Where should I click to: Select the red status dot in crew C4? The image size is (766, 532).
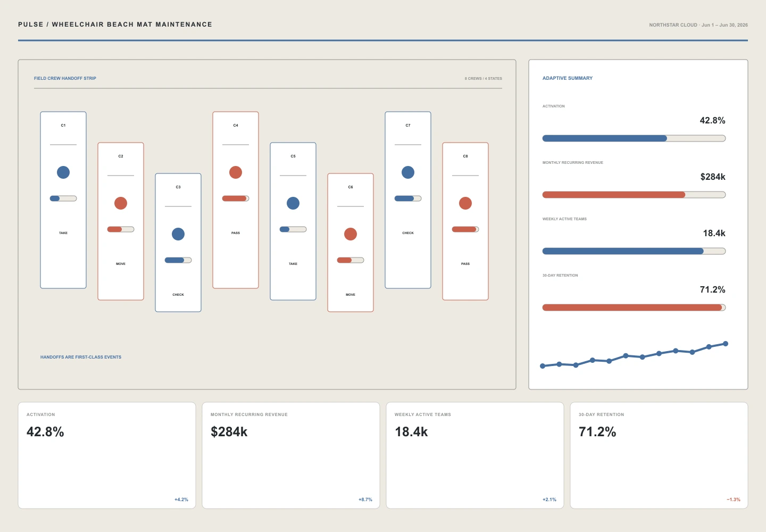(x=236, y=172)
